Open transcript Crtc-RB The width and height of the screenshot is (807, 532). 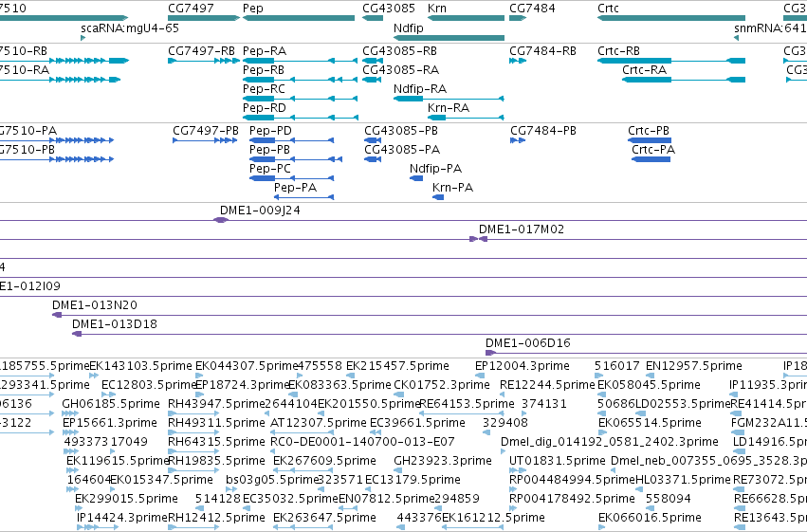coord(671,61)
